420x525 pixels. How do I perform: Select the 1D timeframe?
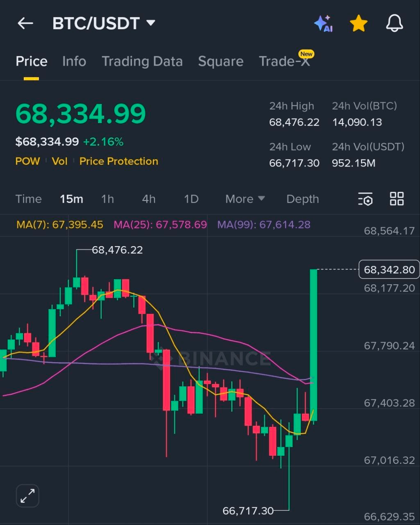coord(191,199)
